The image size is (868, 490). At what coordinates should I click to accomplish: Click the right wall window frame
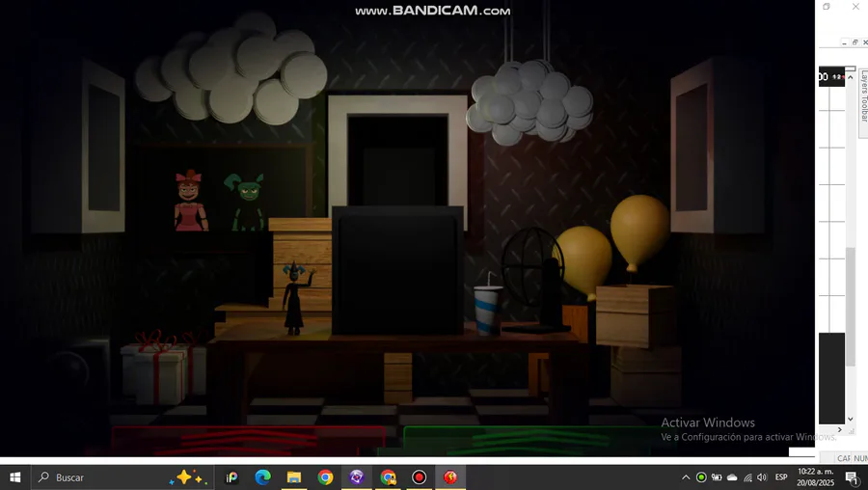pos(692,148)
